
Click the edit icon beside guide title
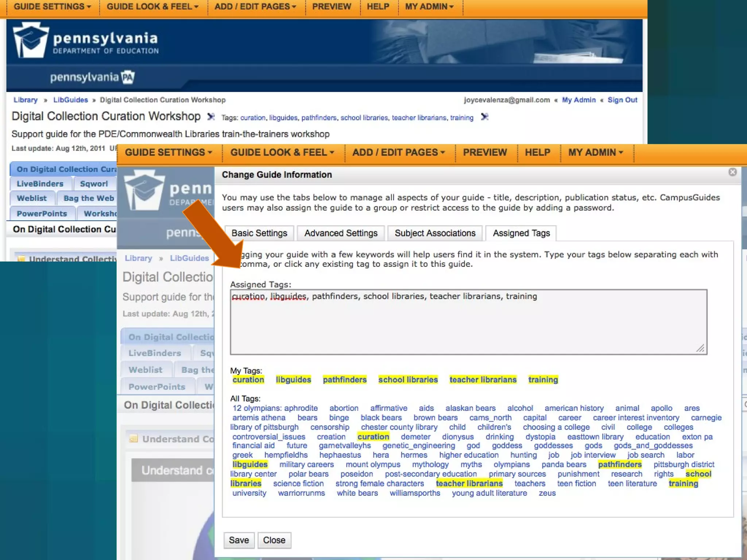click(211, 117)
